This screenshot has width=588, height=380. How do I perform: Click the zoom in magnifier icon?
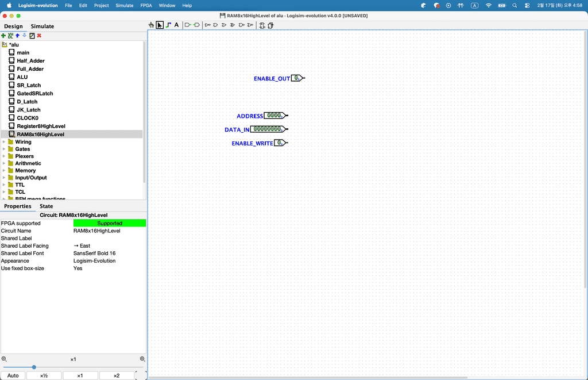tap(142, 359)
